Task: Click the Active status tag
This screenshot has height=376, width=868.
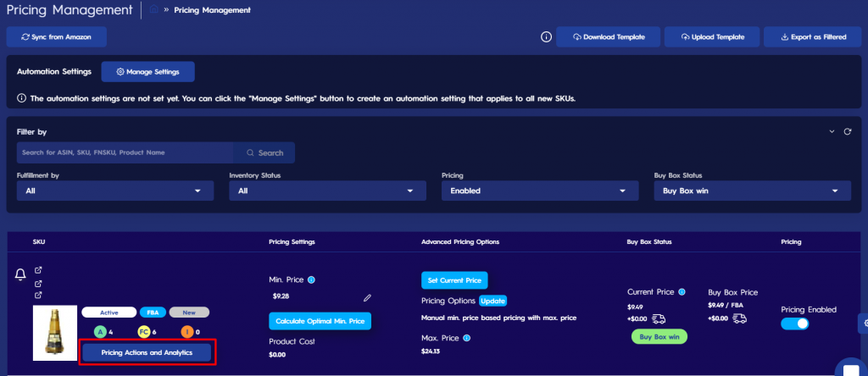Action: click(109, 312)
